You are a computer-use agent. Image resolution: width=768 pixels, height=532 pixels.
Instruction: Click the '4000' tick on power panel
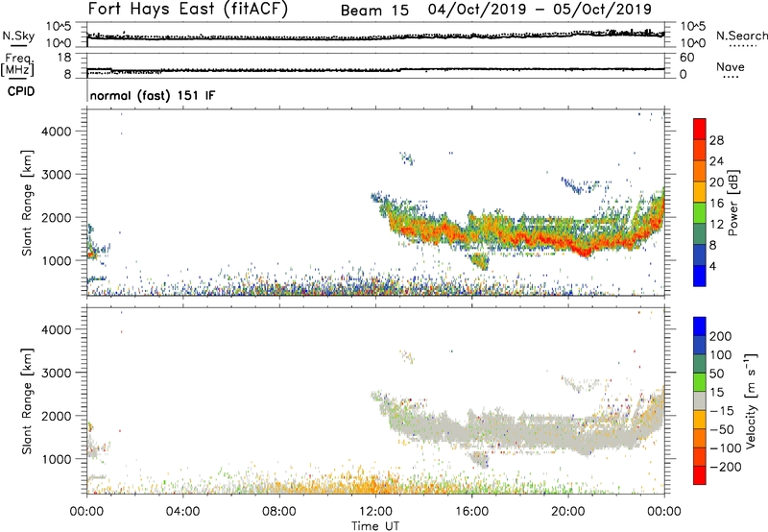57,132
